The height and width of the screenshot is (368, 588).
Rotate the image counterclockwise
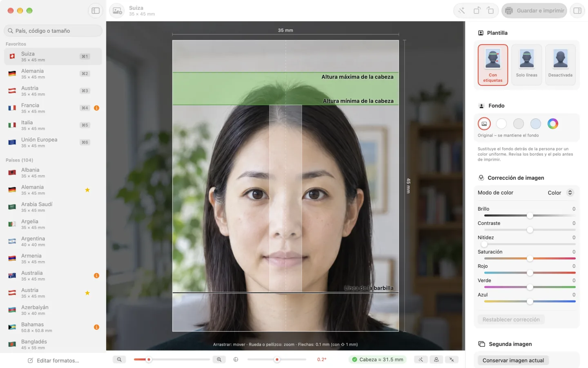477,11
